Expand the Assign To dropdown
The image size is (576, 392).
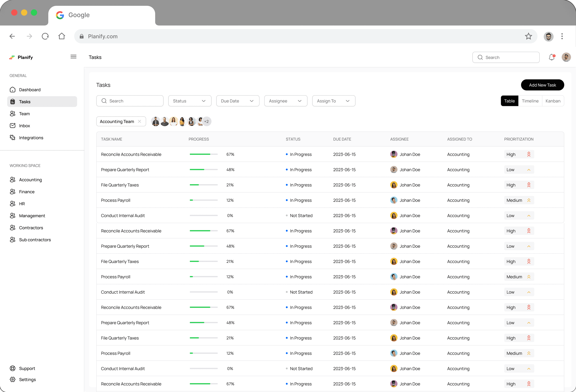(x=333, y=101)
